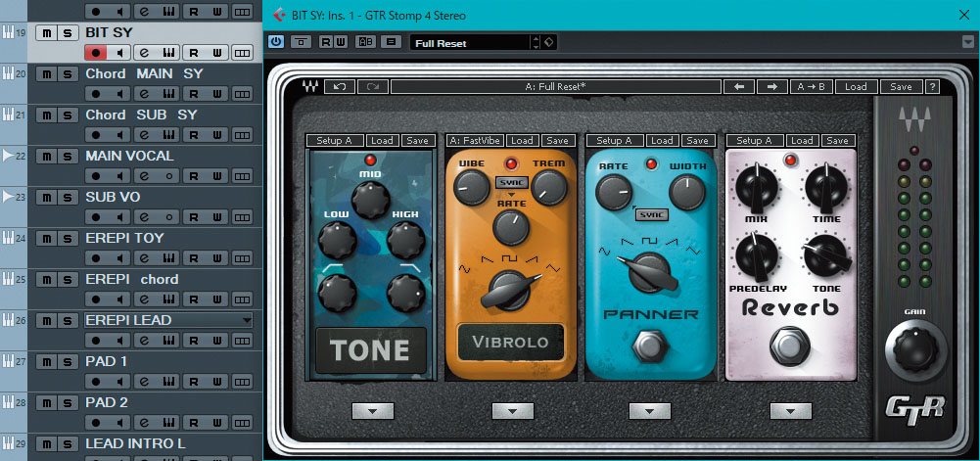Go to the next preset arrow

(772, 87)
